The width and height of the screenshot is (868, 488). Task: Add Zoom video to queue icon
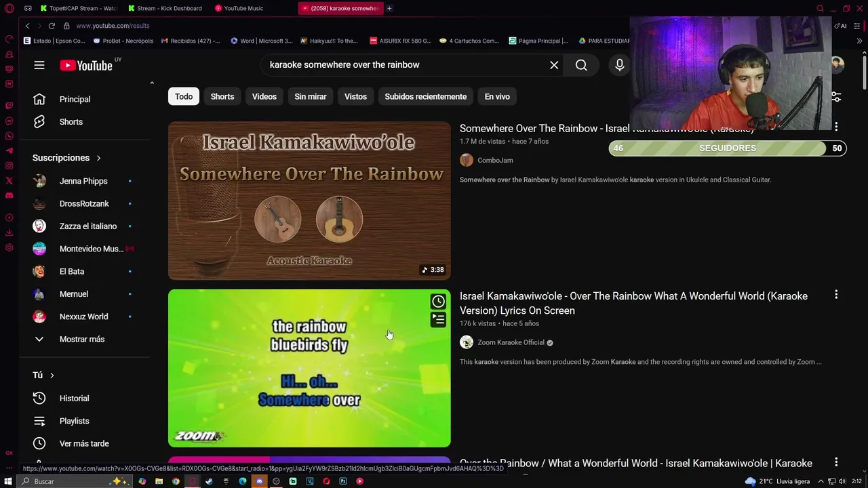coord(438,319)
